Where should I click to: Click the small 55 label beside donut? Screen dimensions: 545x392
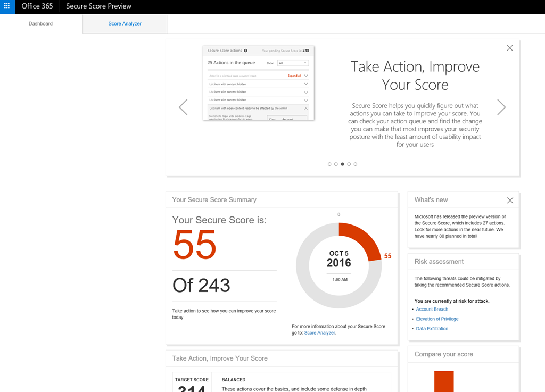click(x=387, y=256)
